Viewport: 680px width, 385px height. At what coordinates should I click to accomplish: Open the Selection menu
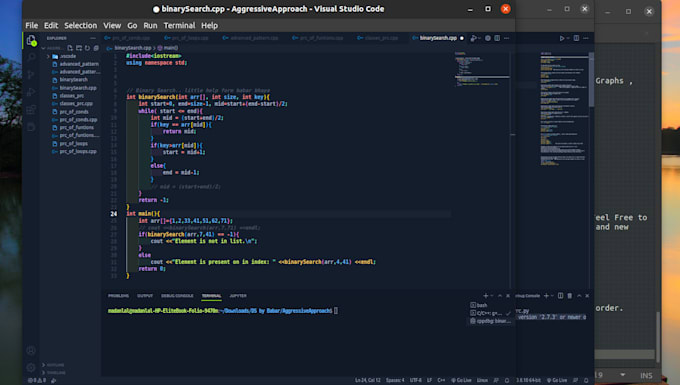(x=81, y=26)
